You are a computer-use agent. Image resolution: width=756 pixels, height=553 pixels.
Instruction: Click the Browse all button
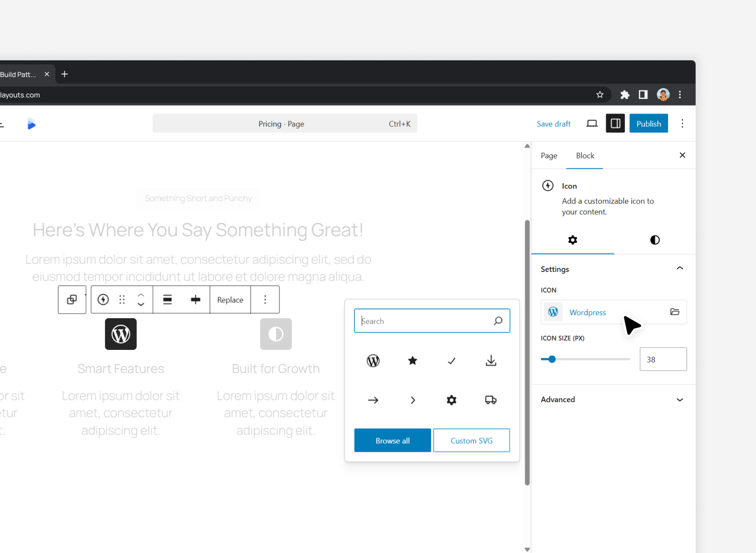click(393, 440)
